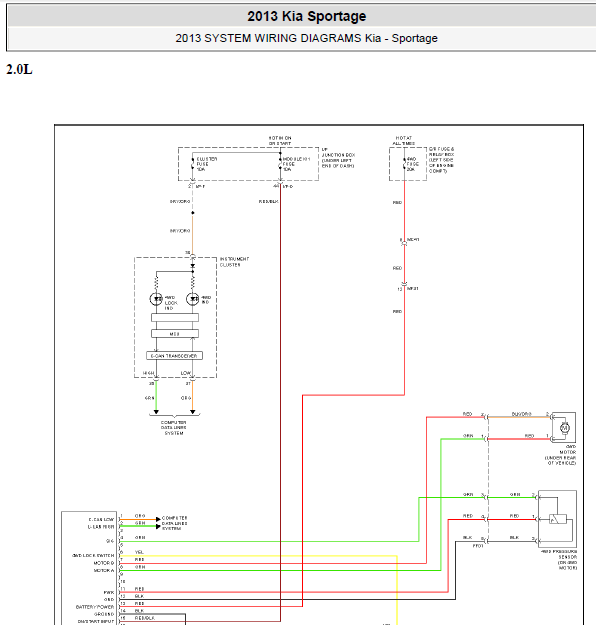This screenshot has height=625, width=596.
Task: Click the 2.0L heading
Action: point(19,69)
